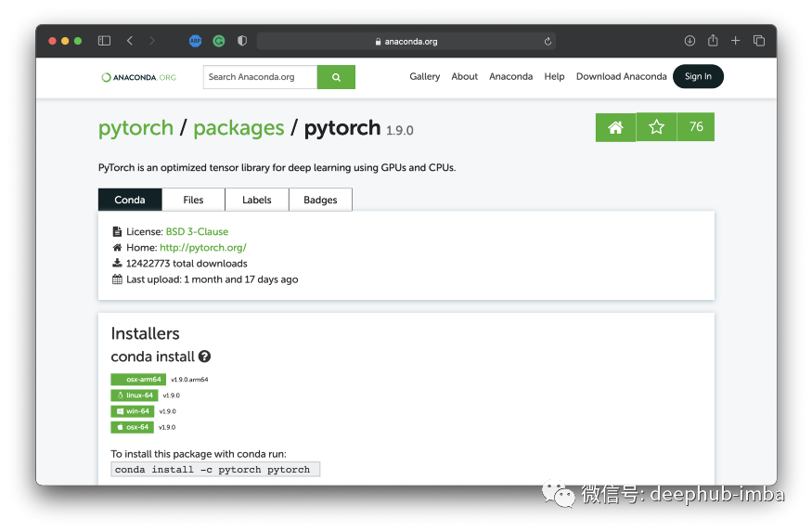Show downloads via the download arrow icon
This screenshot has width=812, height=532.
690,41
